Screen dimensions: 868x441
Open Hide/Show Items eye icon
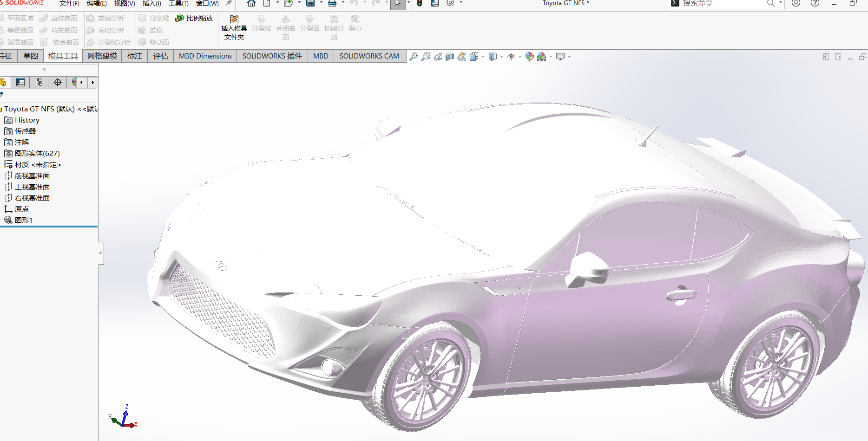(x=511, y=57)
